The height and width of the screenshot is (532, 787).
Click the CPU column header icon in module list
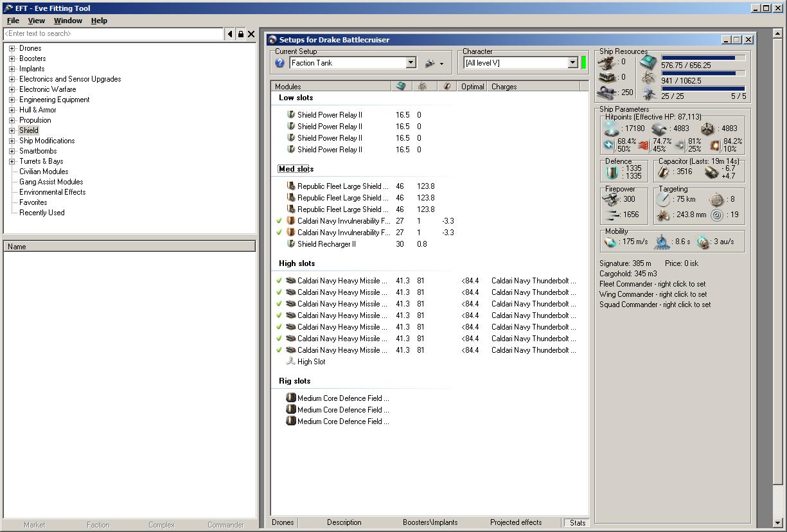401,86
